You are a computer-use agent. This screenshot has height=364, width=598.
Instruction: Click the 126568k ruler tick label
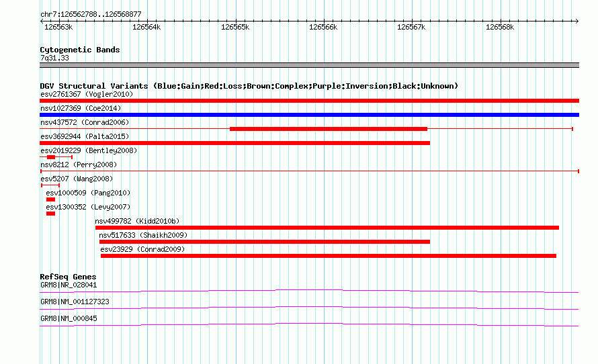point(500,27)
